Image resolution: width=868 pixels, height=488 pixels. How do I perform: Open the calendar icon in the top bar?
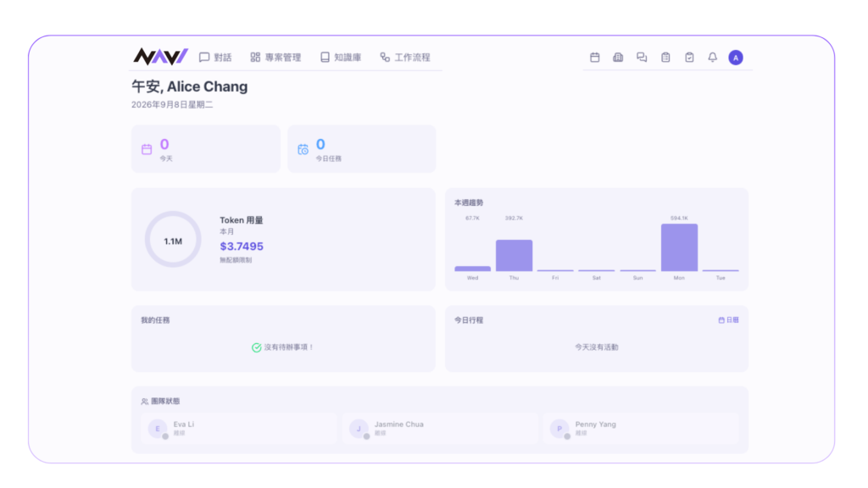click(594, 58)
